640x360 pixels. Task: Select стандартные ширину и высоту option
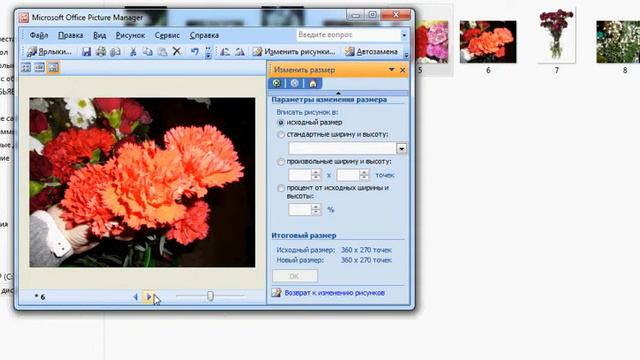(280, 134)
